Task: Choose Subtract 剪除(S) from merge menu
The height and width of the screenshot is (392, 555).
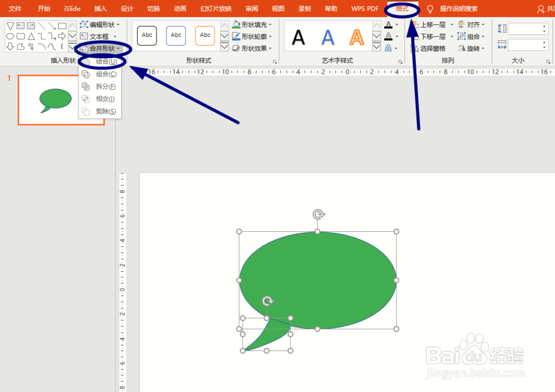Action: pyautogui.click(x=100, y=111)
